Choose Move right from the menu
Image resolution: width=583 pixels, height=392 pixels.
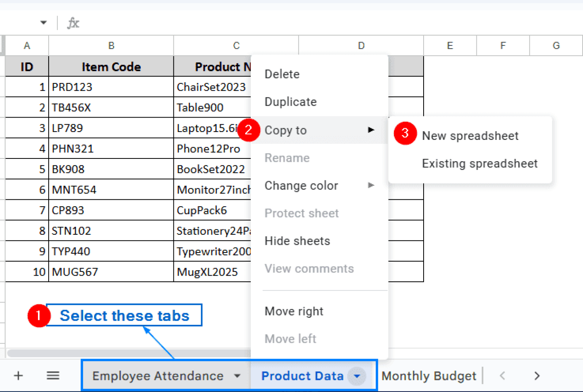(294, 311)
